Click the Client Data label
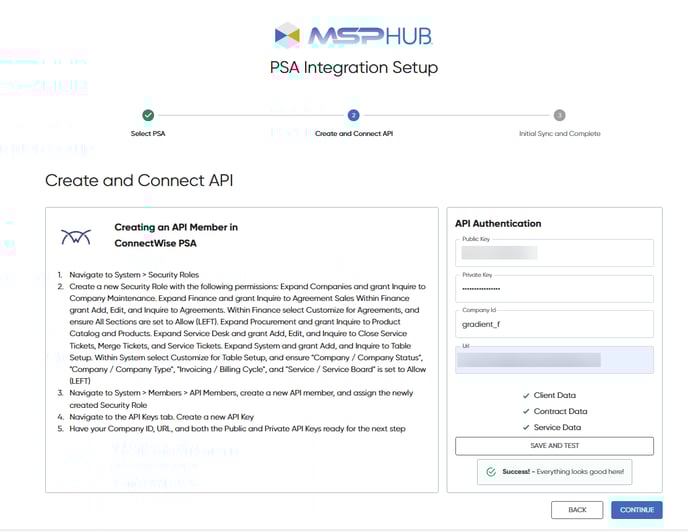This screenshot has width=688, height=532. 555,395
